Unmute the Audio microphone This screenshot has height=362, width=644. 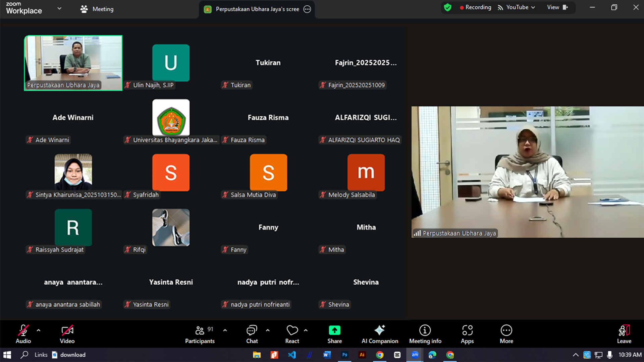23,331
